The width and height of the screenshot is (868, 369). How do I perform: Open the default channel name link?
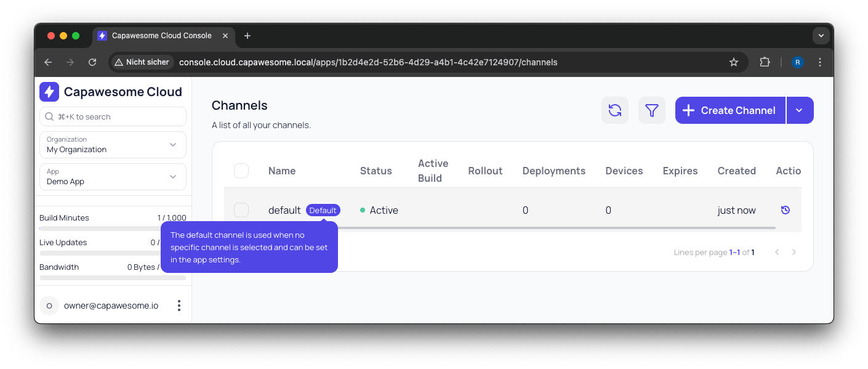pos(284,210)
